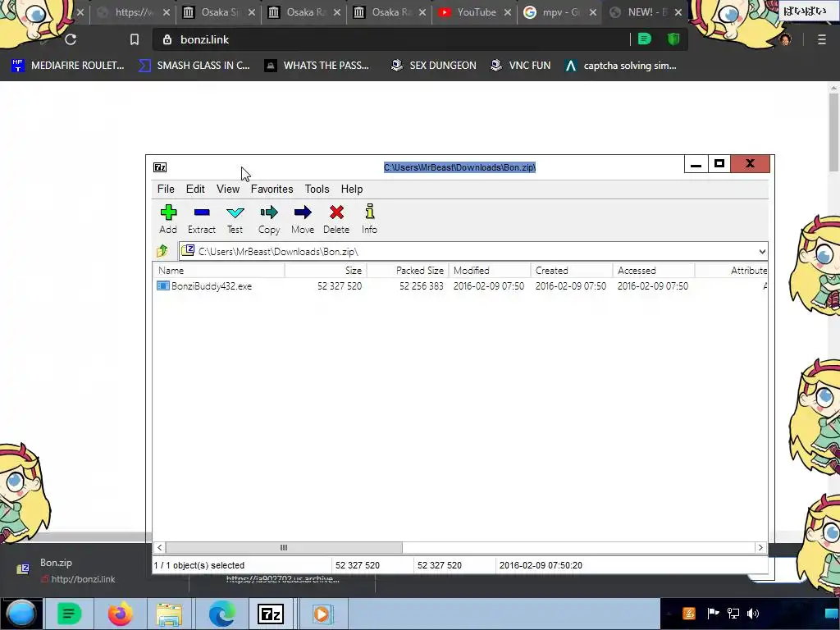Sort by the Packed Size column header
The width and height of the screenshot is (840, 630).
point(408,271)
